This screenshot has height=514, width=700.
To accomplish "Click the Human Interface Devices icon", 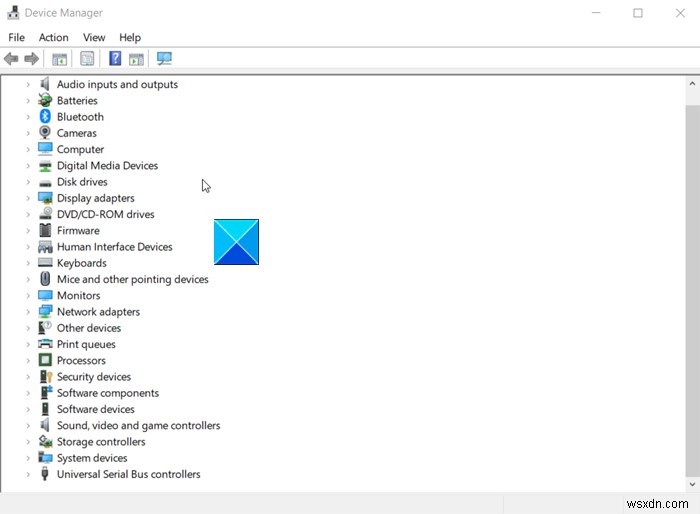I will click(45, 247).
